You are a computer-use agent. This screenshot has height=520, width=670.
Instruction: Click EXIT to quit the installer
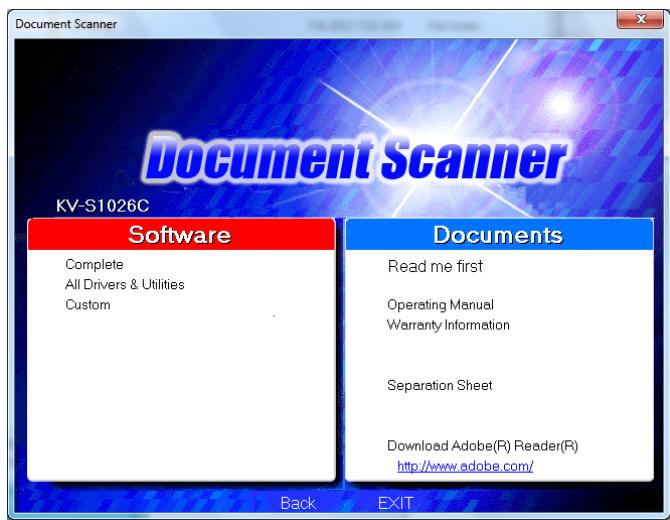tap(395, 503)
